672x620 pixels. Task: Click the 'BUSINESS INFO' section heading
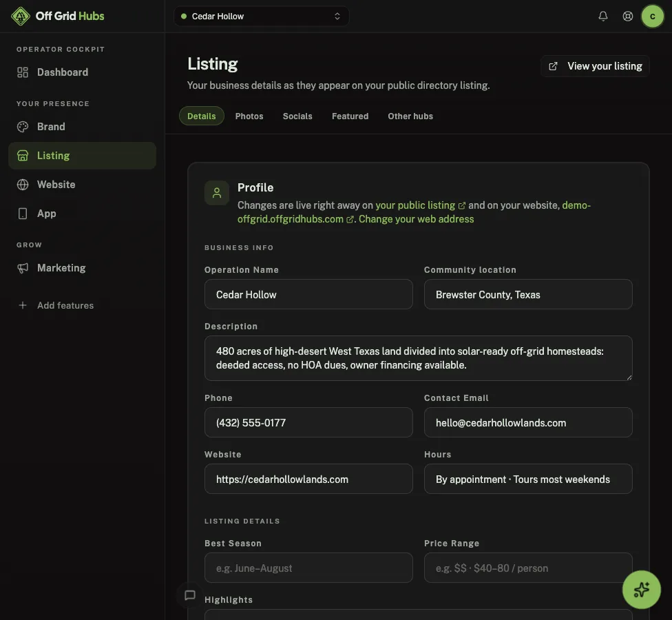point(239,248)
